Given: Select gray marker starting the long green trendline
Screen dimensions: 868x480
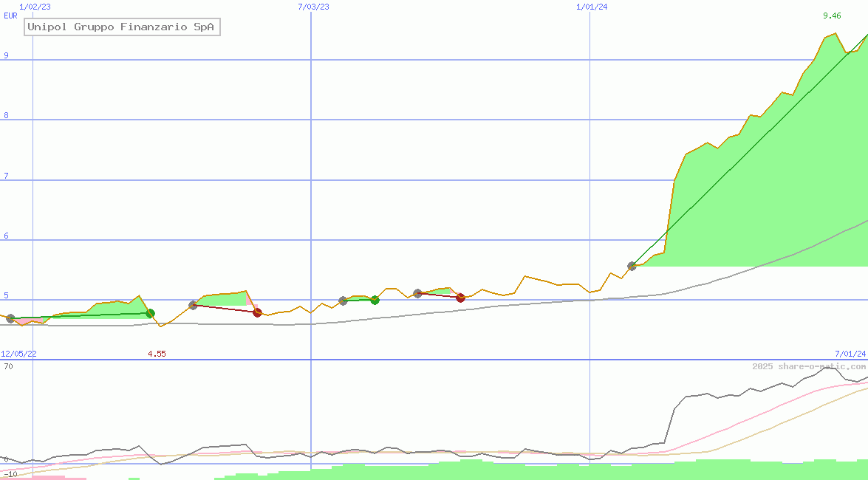Looking at the screenshot, I should pos(632,266).
